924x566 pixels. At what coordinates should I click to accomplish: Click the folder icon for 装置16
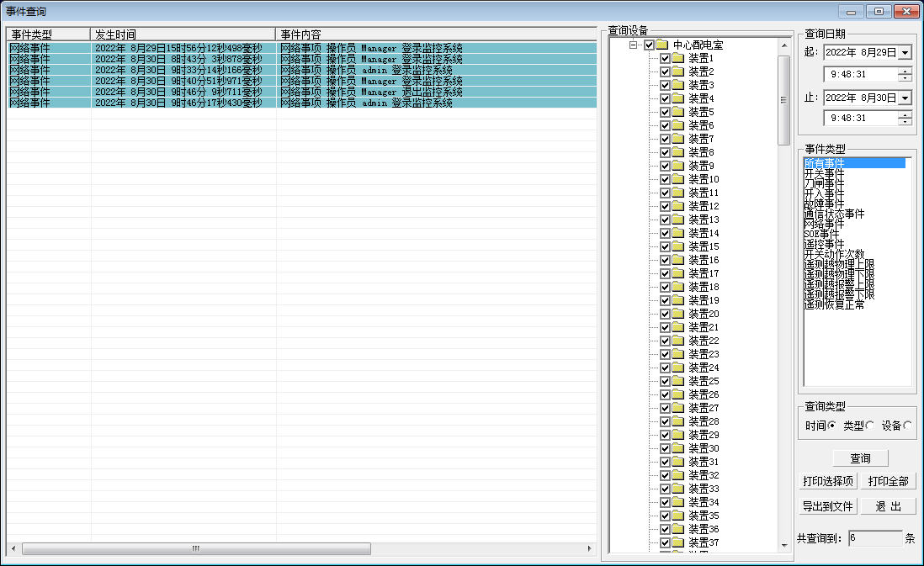(677, 260)
